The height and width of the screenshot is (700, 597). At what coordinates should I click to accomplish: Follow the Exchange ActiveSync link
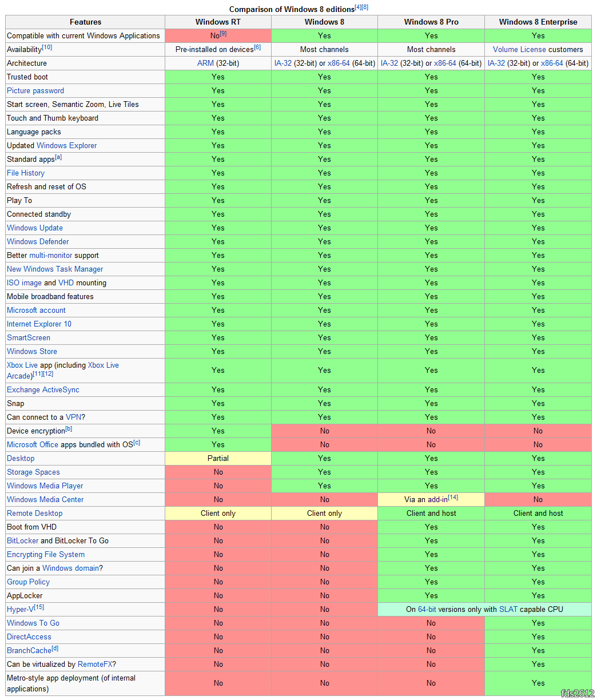(43, 389)
